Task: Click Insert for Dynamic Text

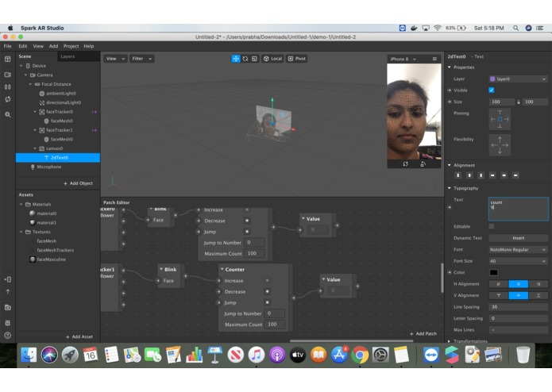Action: click(518, 238)
